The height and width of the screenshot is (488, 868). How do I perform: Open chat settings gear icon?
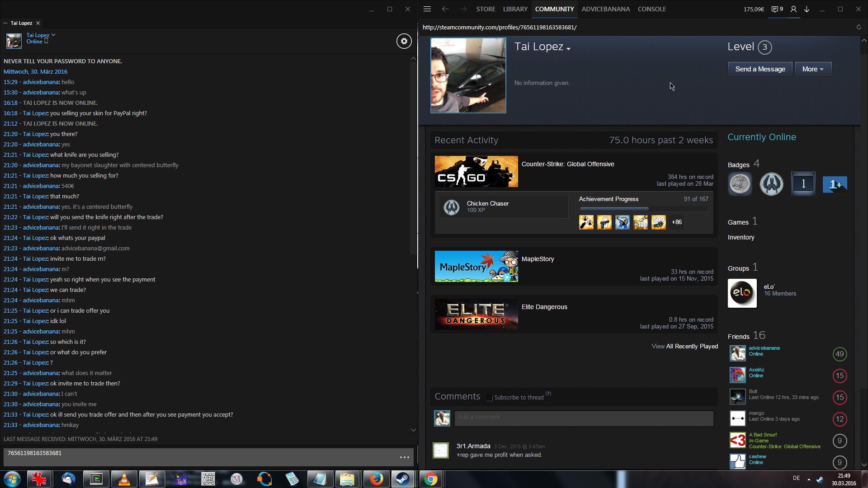point(404,41)
